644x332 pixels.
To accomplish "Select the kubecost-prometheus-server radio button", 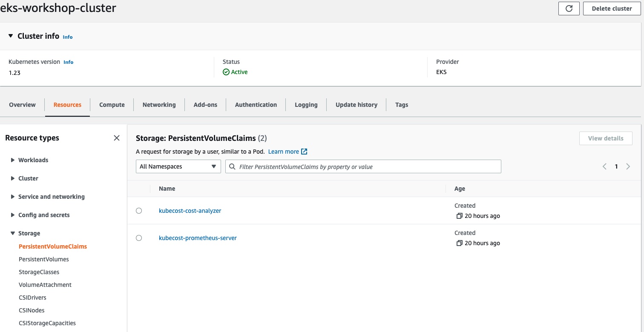I will click(x=139, y=238).
